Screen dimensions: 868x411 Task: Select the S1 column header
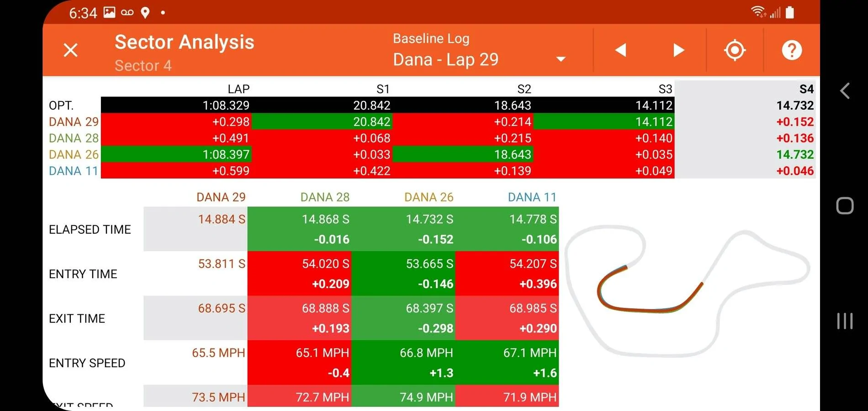coord(383,89)
